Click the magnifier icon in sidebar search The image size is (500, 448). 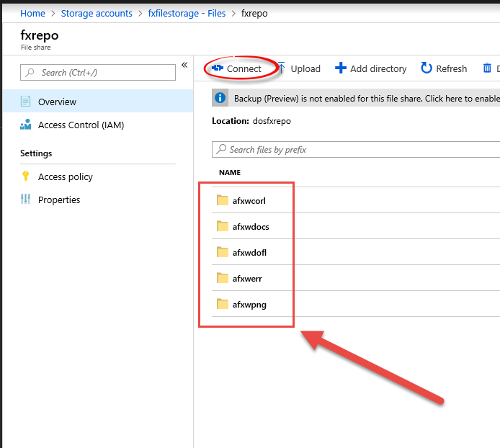click(30, 72)
